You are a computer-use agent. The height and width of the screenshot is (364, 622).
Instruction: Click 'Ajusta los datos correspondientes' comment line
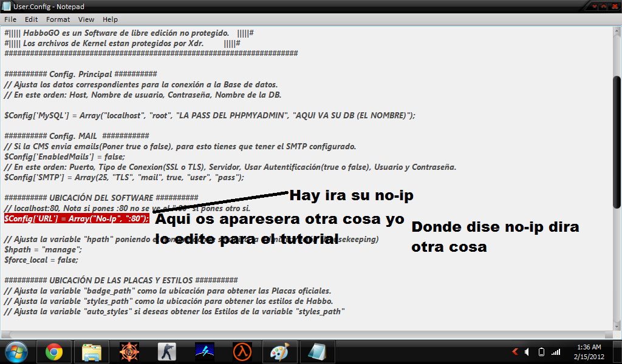141,84
